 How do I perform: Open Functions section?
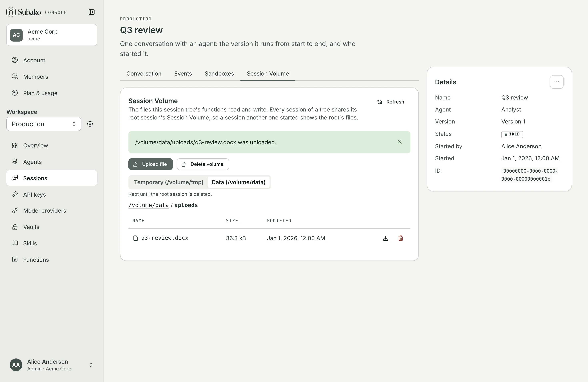point(52,260)
